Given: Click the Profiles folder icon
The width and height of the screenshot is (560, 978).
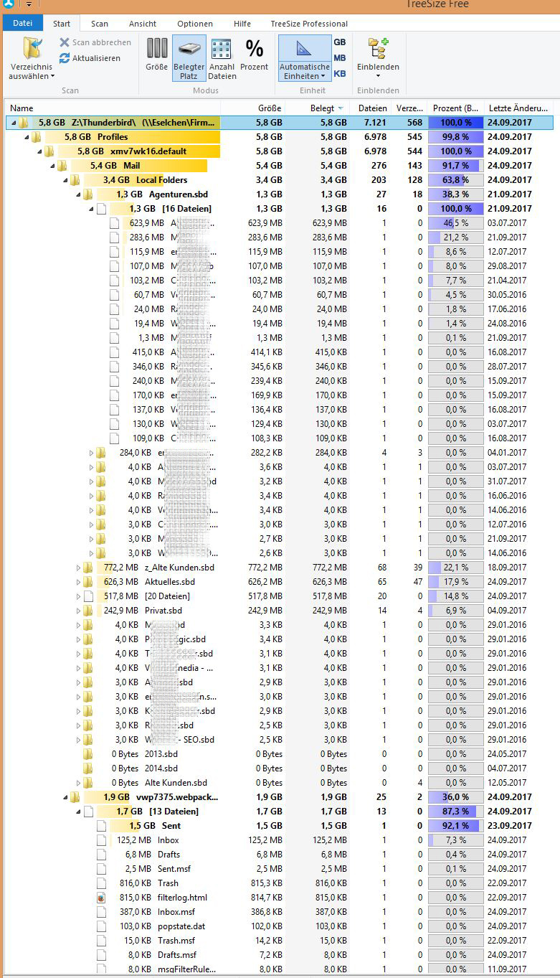Looking at the screenshot, I should [37, 137].
